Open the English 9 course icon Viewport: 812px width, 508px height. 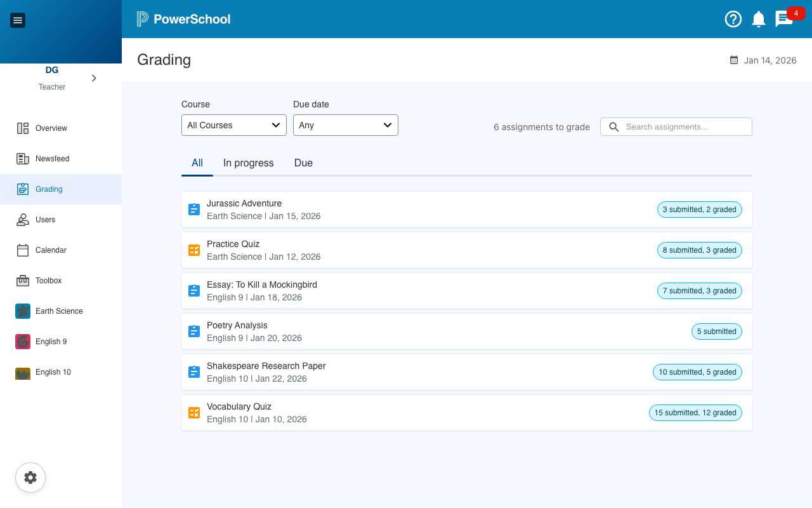tap(23, 342)
